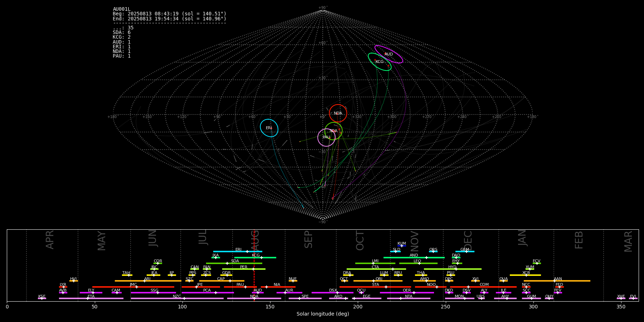This screenshot has width=644, height=322.
Task: Click the LYR shower label in the timeline
Action: (x=63, y=285)
